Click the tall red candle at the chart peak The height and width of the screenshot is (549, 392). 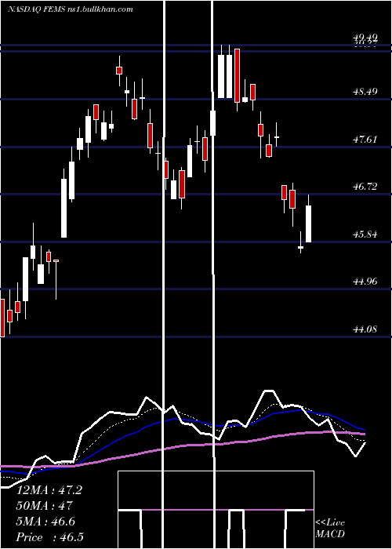coord(238,75)
